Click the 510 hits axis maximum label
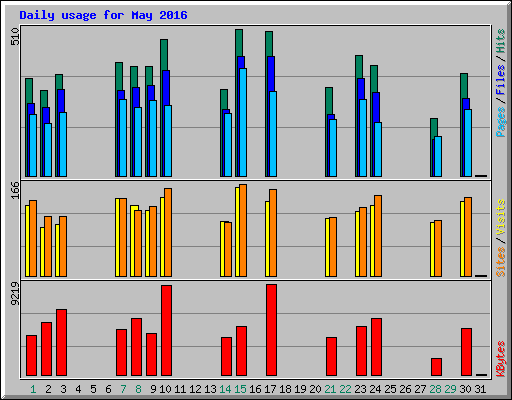The height and width of the screenshot is (400, 512). click(15, 36)
